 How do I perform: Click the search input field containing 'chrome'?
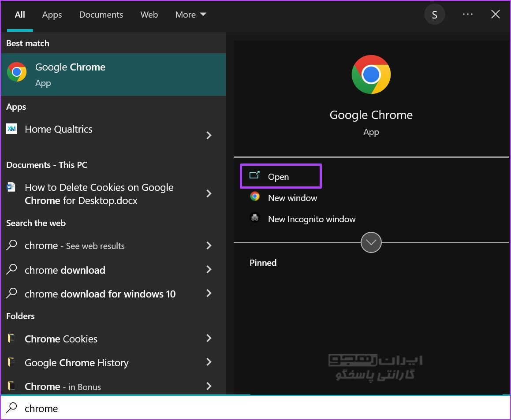tap(255, 408)
